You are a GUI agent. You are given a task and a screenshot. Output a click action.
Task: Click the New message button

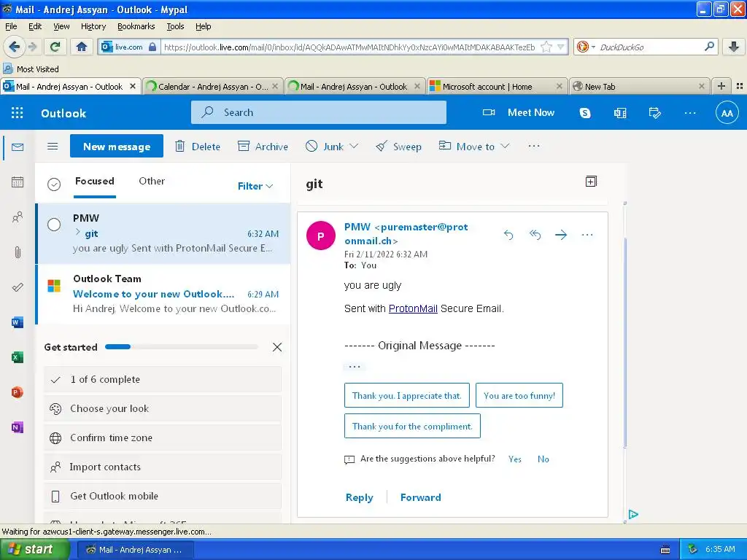click(x=117, y=146)
